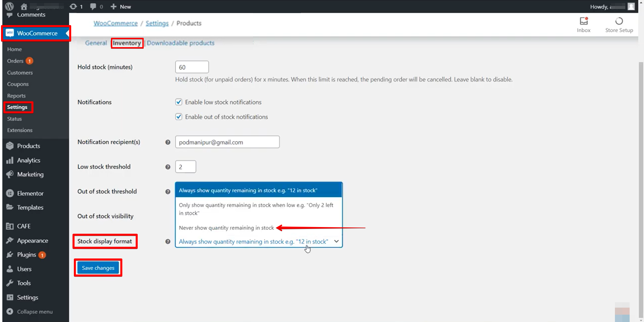Open the Products menu icon
This screenshot has height=322, width=644.
click(10, 146)
